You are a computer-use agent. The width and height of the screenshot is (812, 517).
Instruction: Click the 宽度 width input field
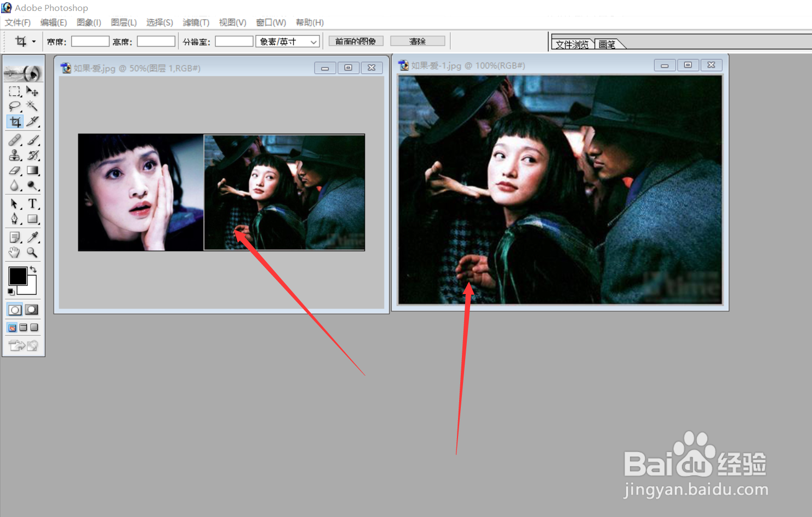click(x=90, y=42)
